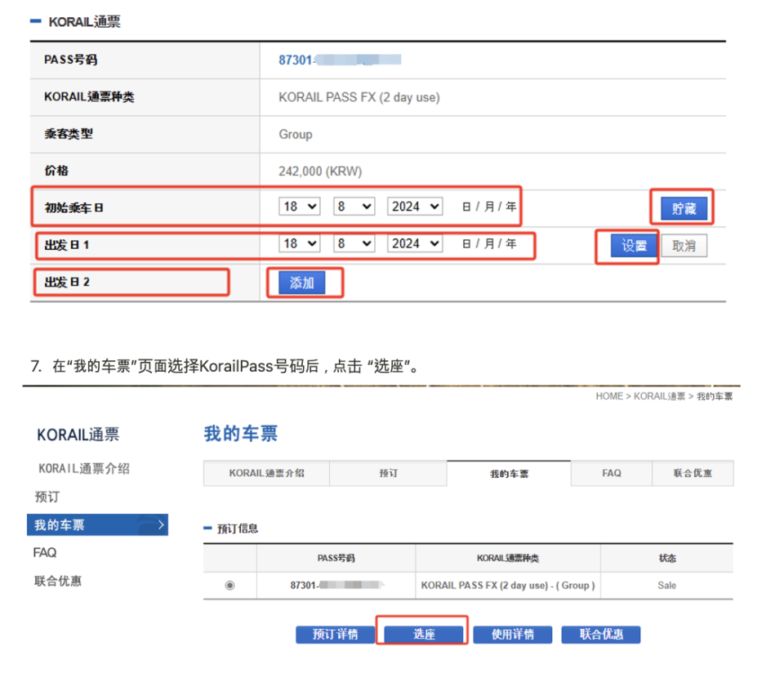Click the arrow icon on 我的车票 sidebar item
This screenshot has width=784, height=673.
(x=161, y=525)
